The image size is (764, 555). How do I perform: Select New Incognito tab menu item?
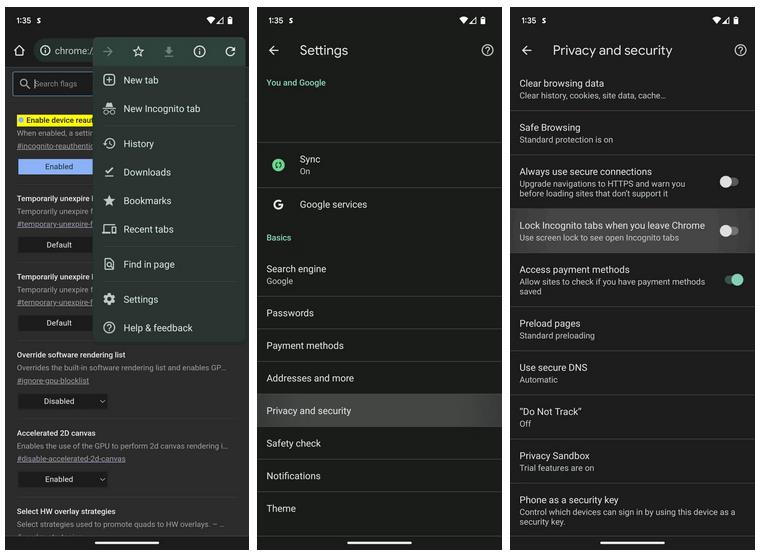(169, 109)
